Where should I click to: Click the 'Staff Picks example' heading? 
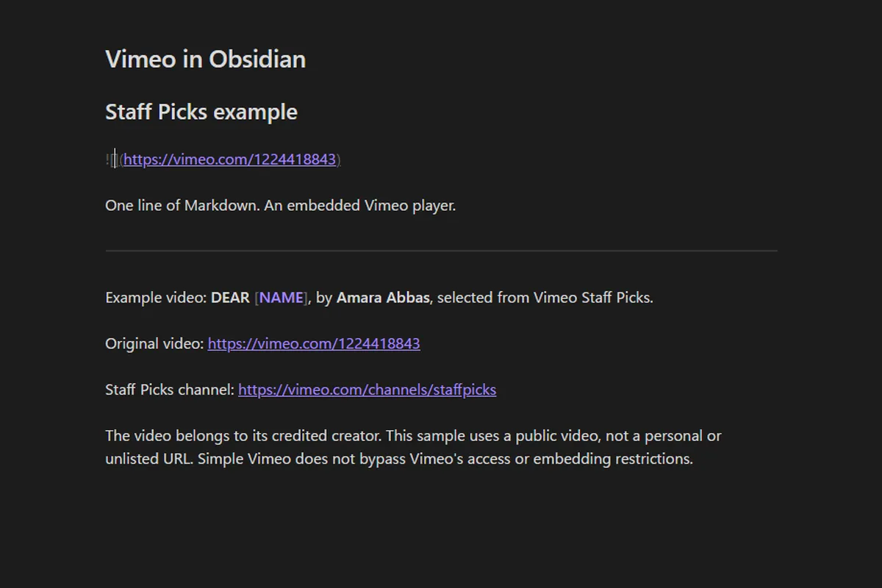point(201,112)
